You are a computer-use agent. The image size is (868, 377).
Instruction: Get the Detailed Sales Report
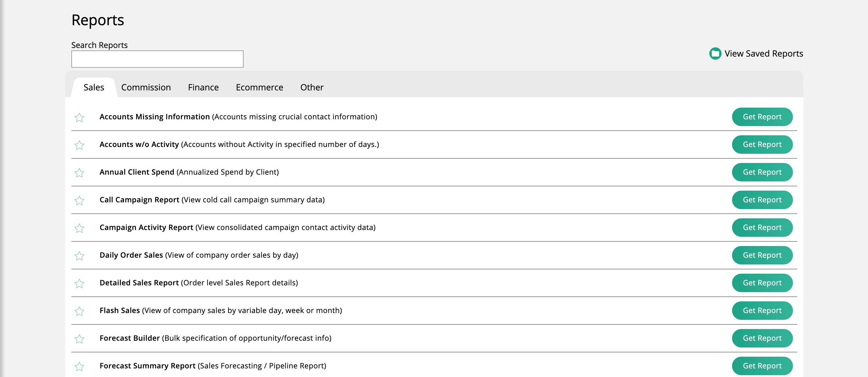(x=762, y=283)
